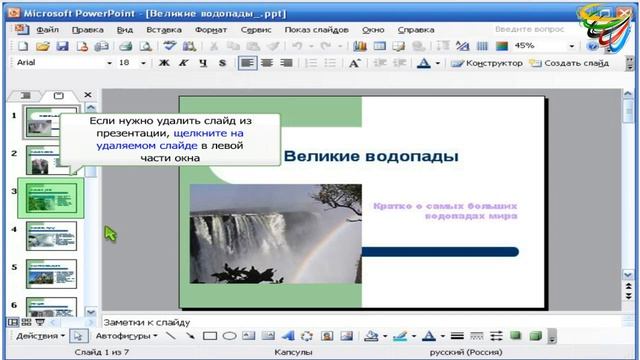Close the slides pane with X

tap(88, 95)
